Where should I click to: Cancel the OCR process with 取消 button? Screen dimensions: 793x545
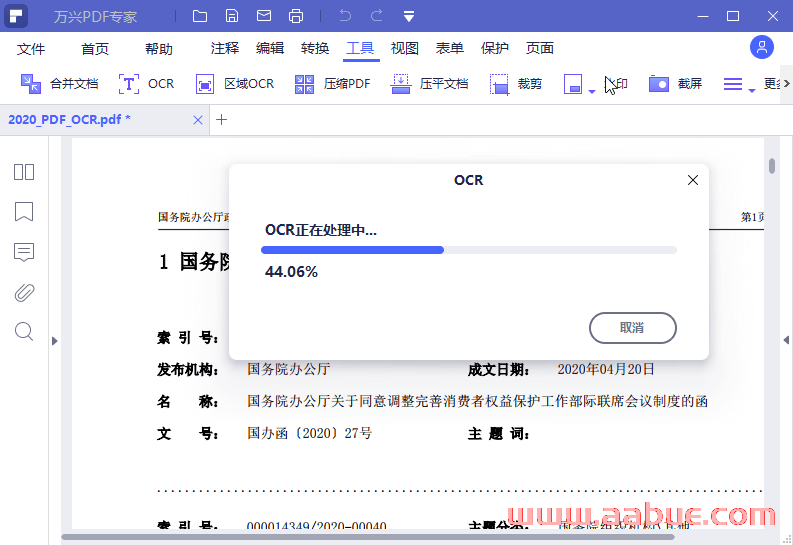(632, 327)
